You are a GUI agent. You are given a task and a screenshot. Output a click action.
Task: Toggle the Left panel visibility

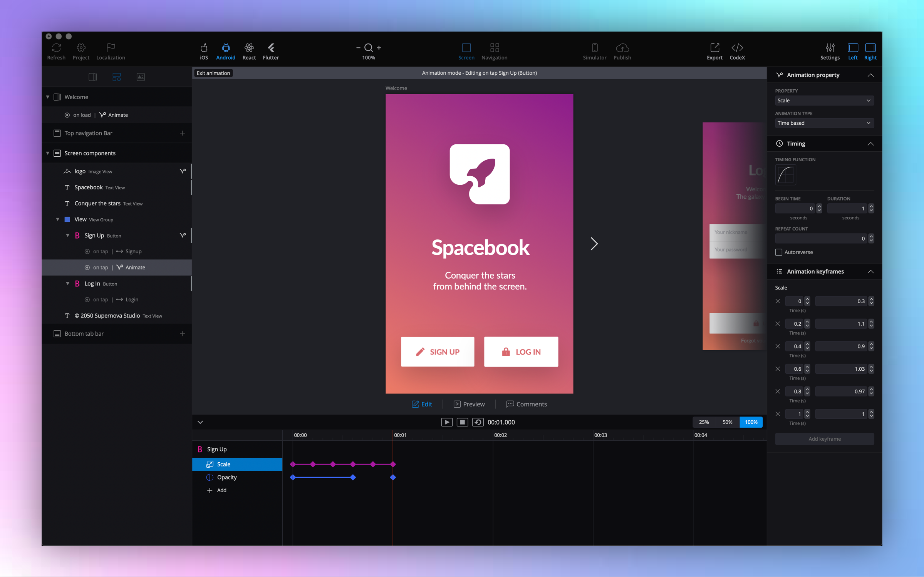point(852,48)
